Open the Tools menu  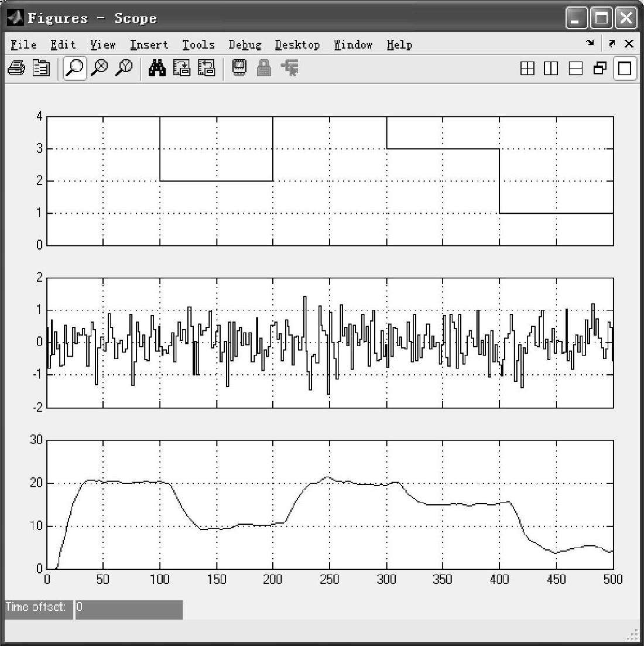pyautogui.click(x=198, y=45)
